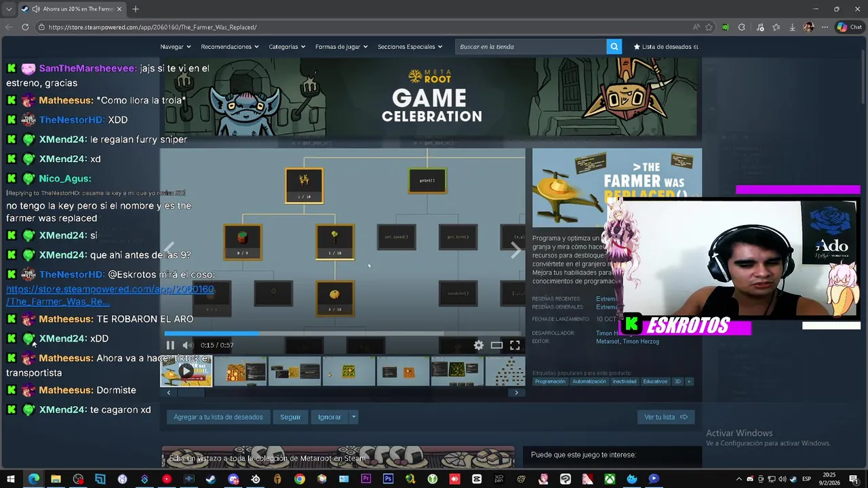868x488 pixels.
Task: Open Photoshop from the taskbar
Action: 388,479
